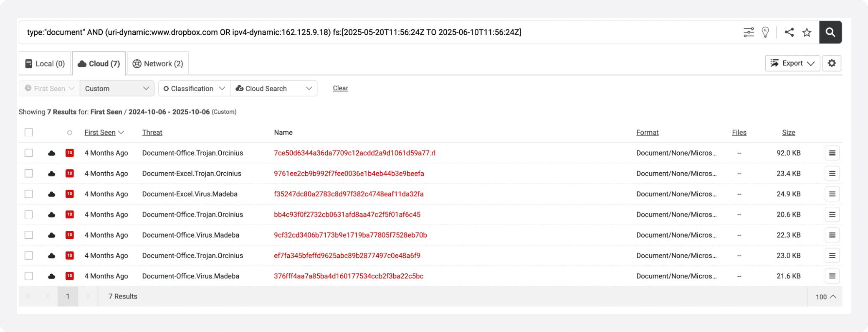This screenshot has width=868, height=332.
Task: Expand the Cloud Search dropdown
Action: (x=274, y=89)
